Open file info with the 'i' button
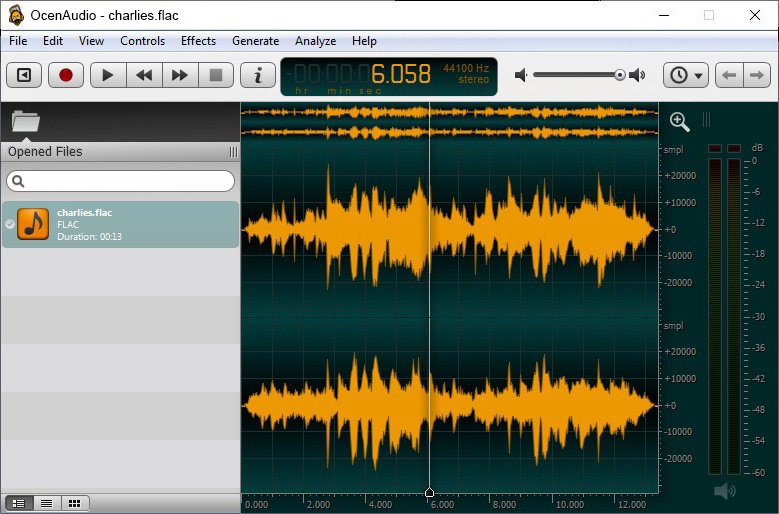This screenshot has width=779, height=514. (x=258, y=75)
